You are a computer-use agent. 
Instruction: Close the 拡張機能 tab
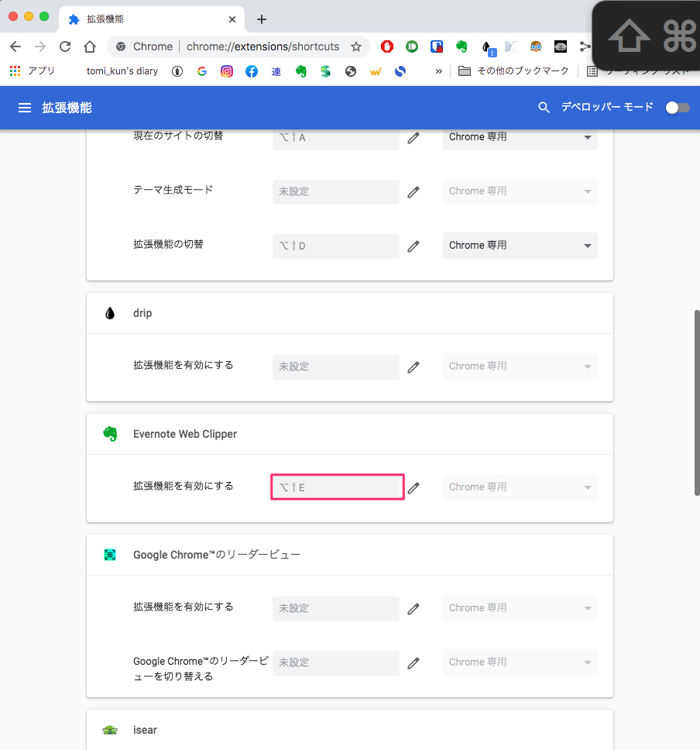pyautogui.click(x=232, y=19)
